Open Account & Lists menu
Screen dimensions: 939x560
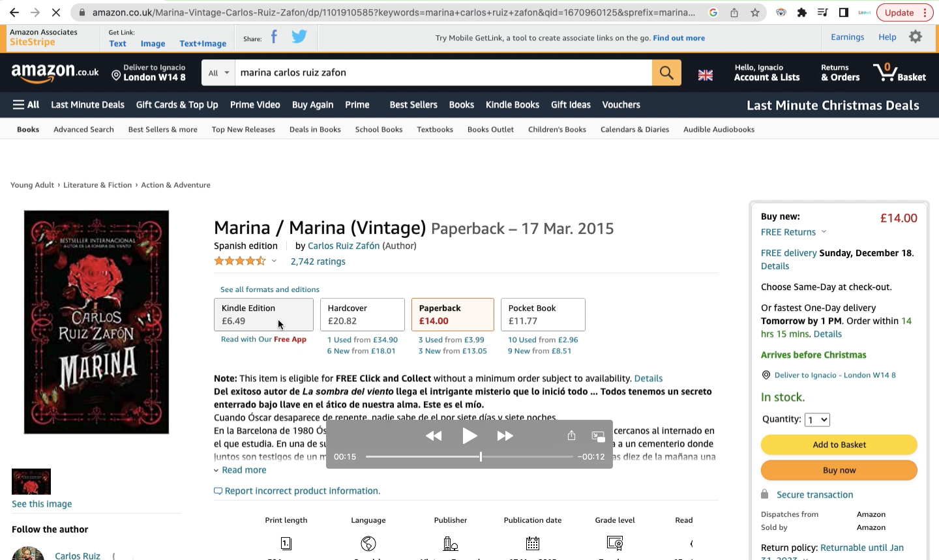click(767, 72)
